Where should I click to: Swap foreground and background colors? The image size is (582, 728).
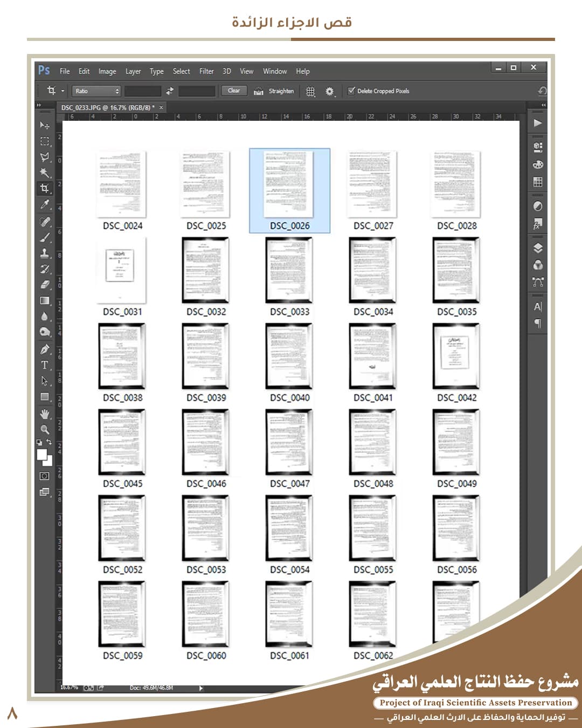coord(49,442)
